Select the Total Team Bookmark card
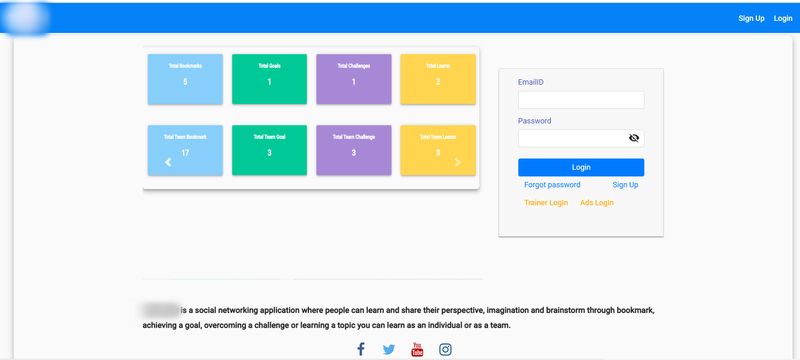800x360 pixels. click(185, 150)
